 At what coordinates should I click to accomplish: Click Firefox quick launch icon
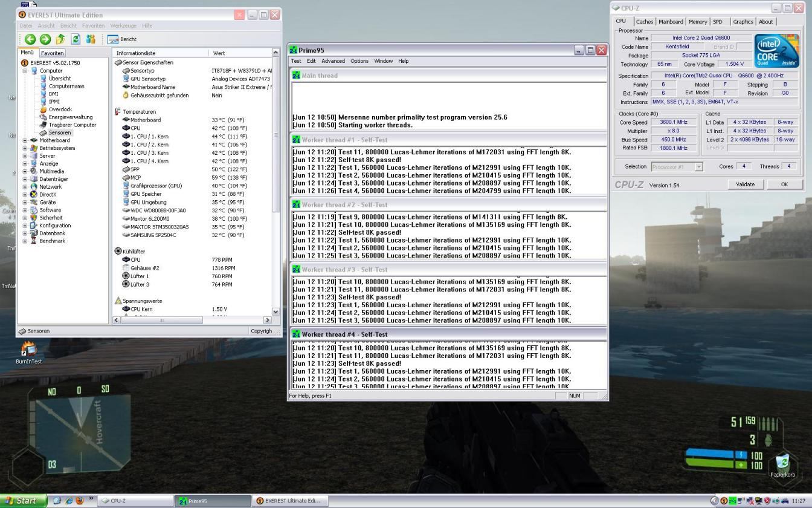coord(79,501)
